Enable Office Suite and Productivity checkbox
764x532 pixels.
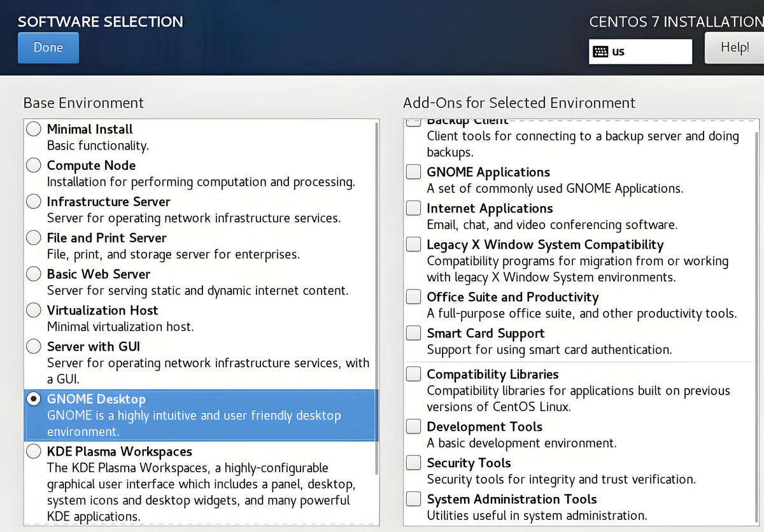click(414, 297)
